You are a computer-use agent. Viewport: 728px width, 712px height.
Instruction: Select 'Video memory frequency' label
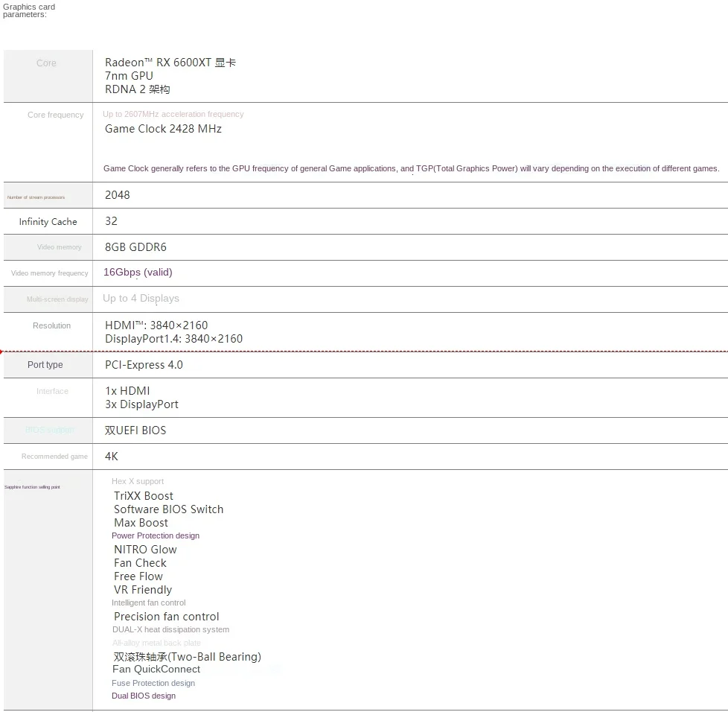(x=49, y=273)
